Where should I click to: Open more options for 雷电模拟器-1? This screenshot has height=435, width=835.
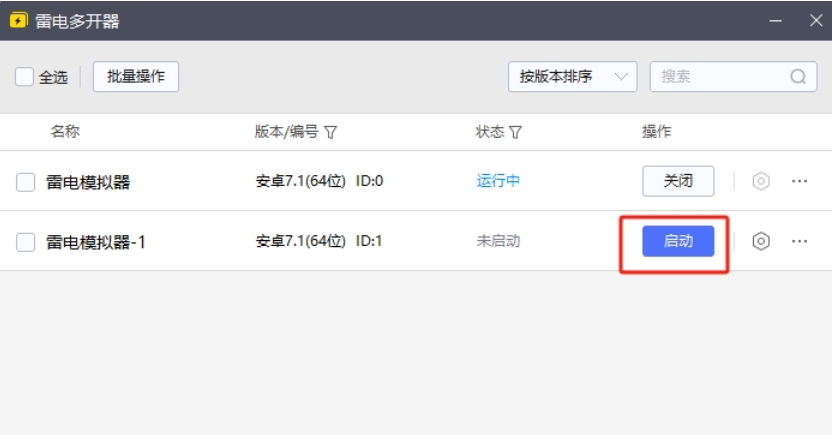[800, 241]
